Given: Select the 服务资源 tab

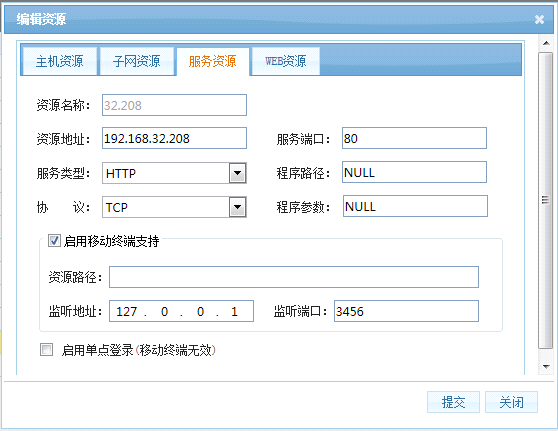Looking at the screenshot, I should [213, 61].
